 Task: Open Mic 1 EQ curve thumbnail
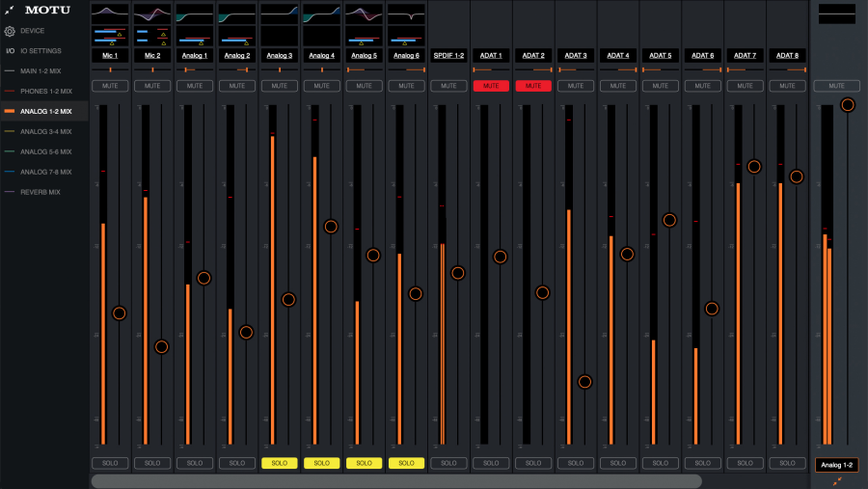pos(110,14)
